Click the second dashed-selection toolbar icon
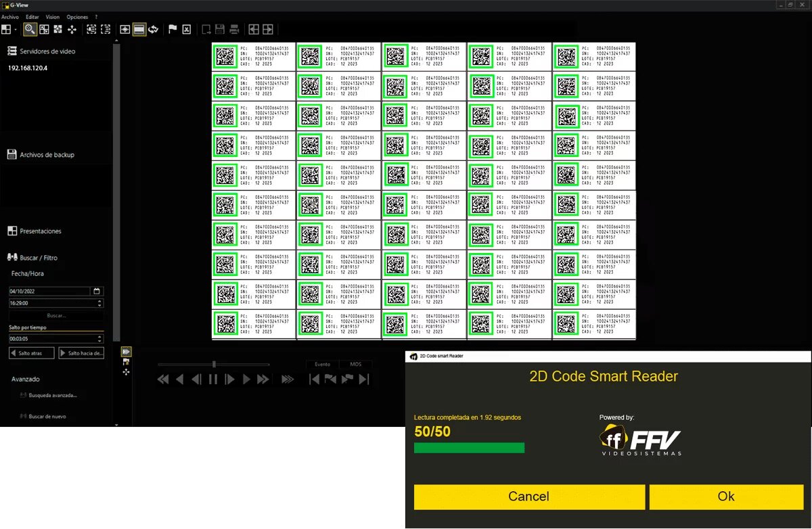812x529 pixels. (106, 29)
